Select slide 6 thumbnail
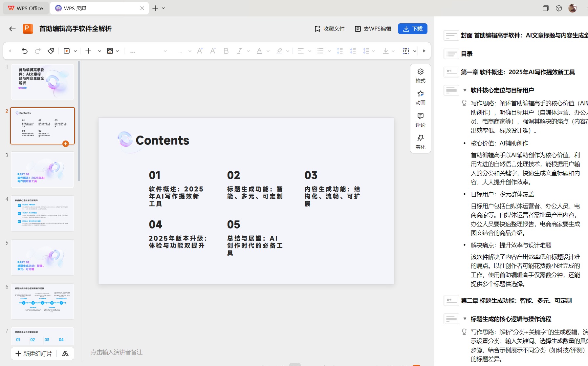Screen dimensions: 588x366 click(43, 302)
